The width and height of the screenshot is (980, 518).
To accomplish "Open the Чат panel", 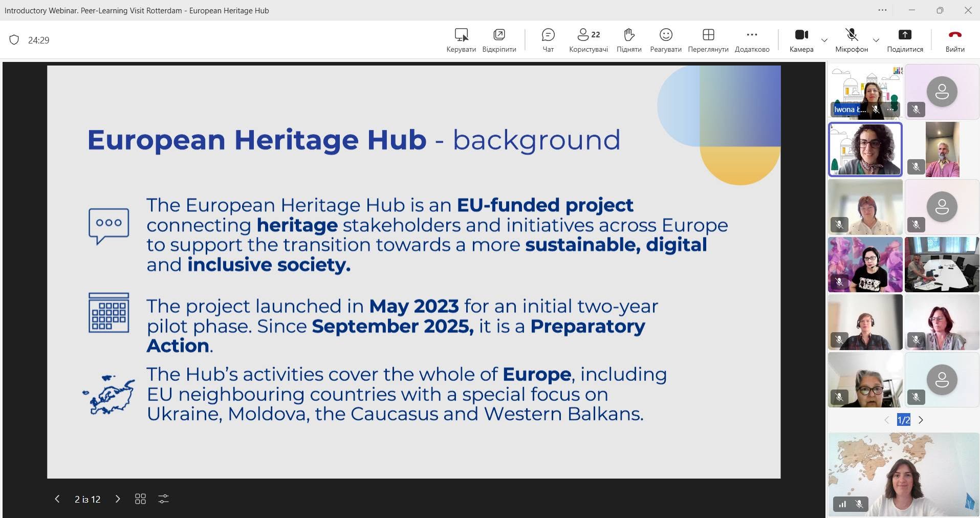I will [x=548, y=40].
